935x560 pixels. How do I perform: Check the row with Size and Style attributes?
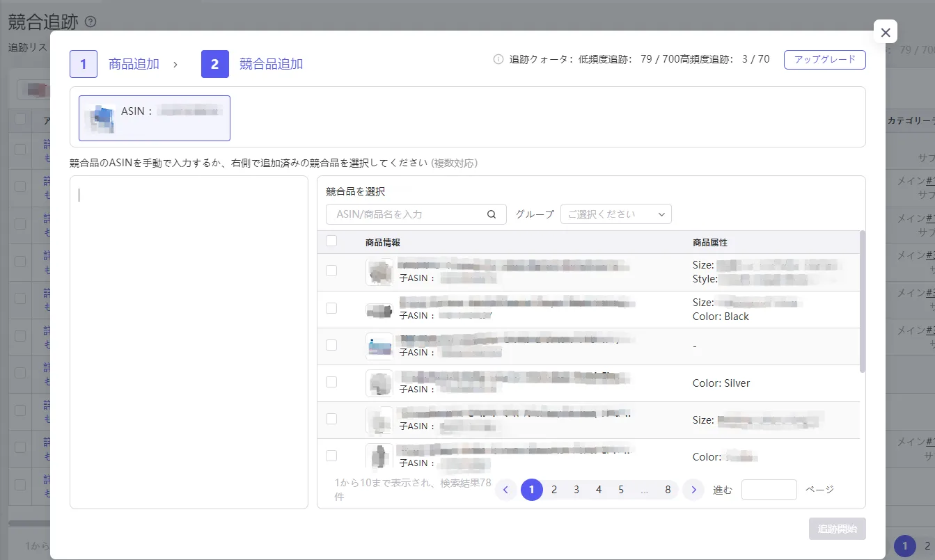tap(331, 271)
